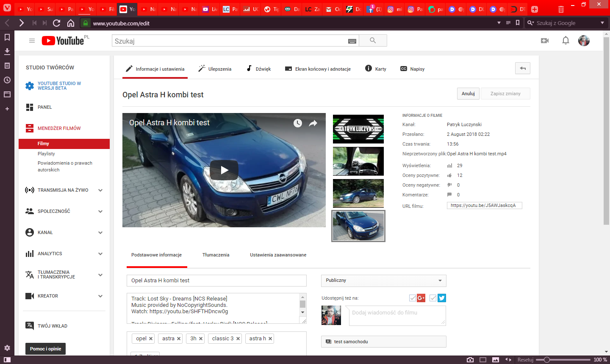The width and height of the screenshot is (610, 364).
Task: Open the Downloads side panel
Action: click(x=7, y=52)
